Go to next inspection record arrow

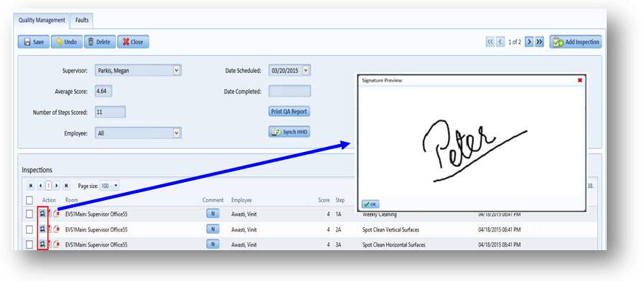tap(529, 42)
